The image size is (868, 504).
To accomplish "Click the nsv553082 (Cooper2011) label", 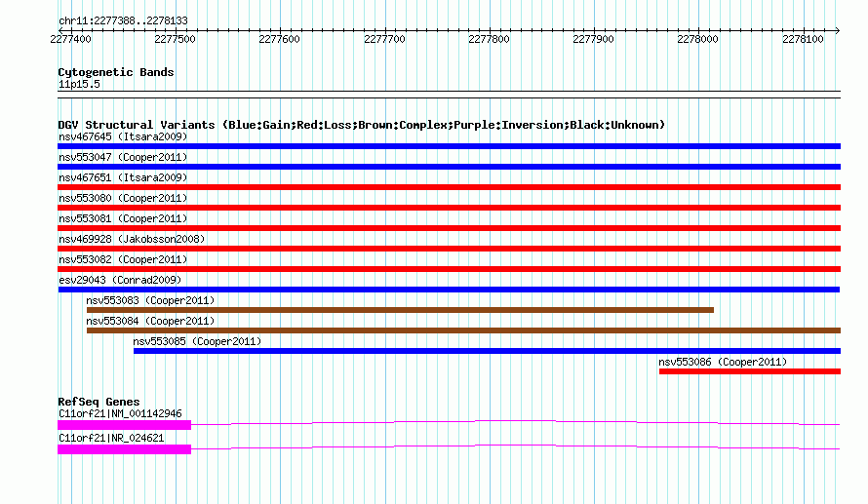I will [123, 259].
